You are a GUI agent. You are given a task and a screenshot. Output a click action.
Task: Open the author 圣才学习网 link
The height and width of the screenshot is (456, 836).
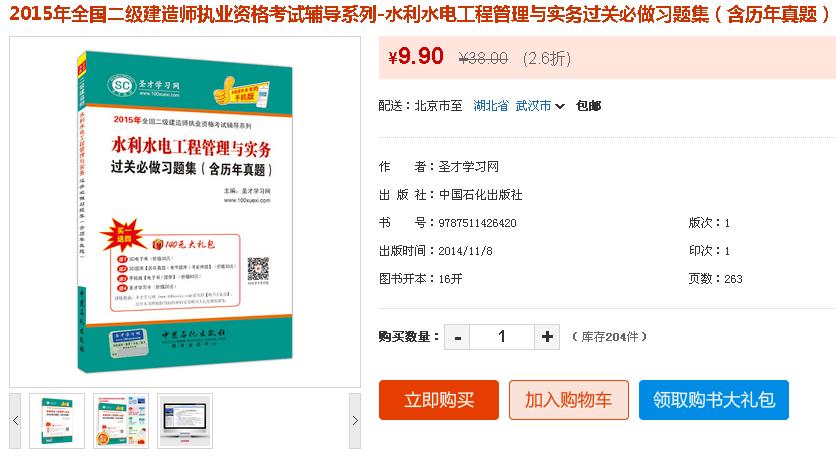[x=469, y=167]
